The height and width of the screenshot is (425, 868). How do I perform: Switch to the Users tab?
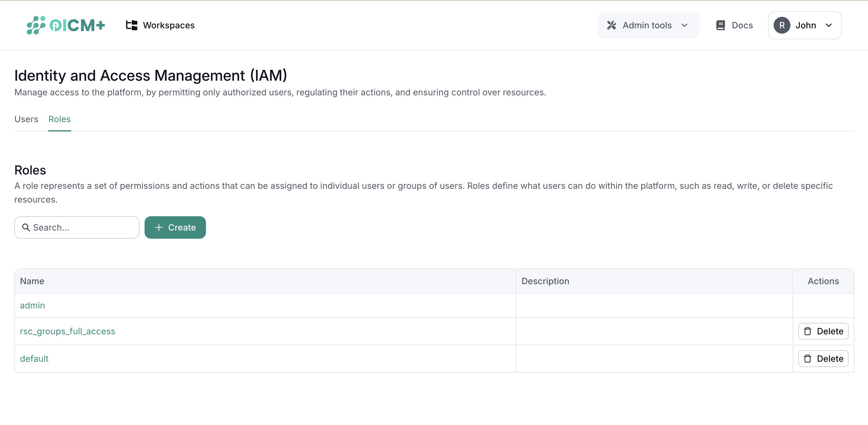(26, 119)
